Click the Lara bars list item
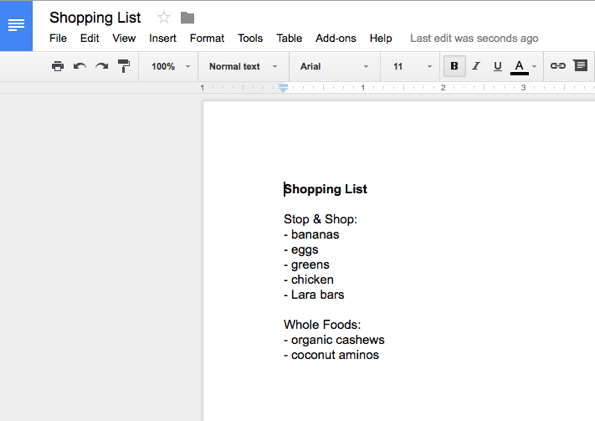The image size is (595, 421). tap(314, 295)
